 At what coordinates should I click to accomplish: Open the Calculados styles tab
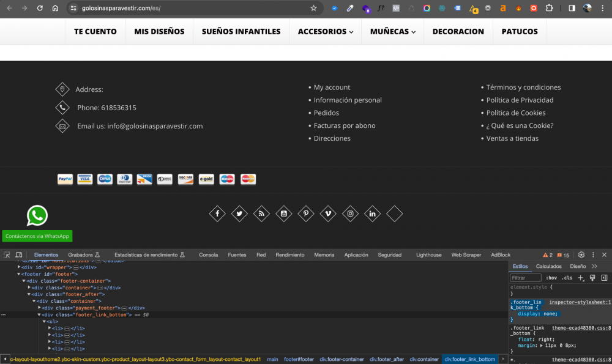(x=549, y=266)
